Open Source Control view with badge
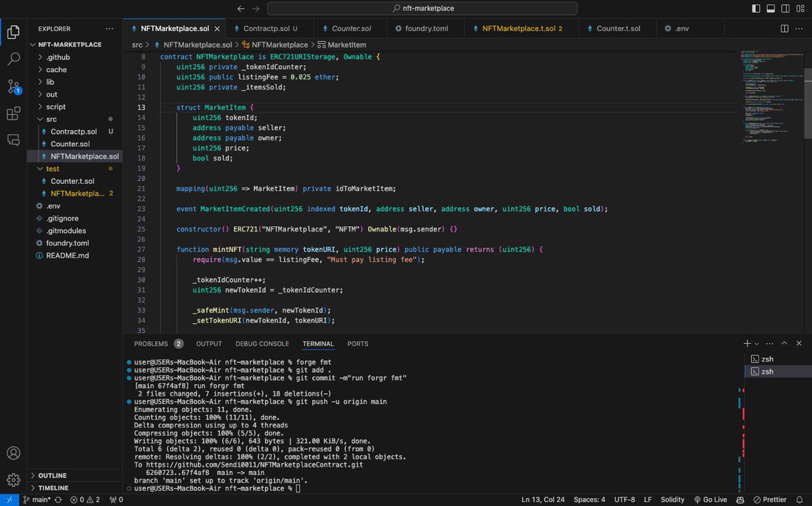 click(14, 87)
